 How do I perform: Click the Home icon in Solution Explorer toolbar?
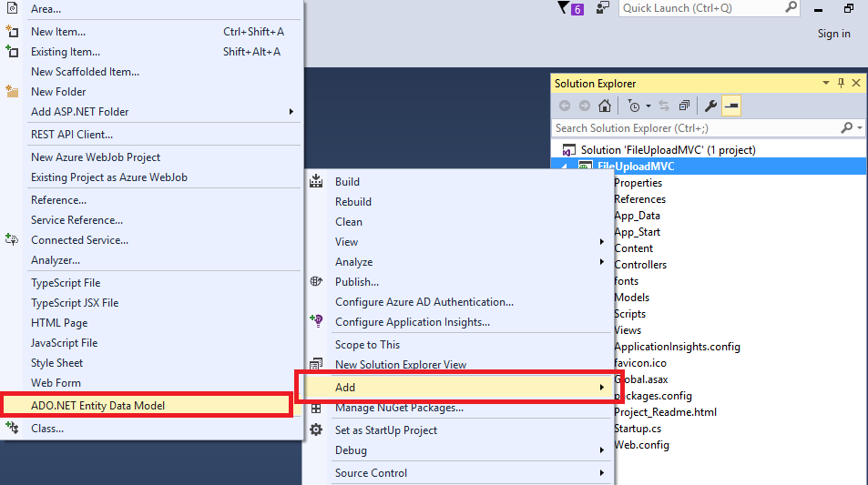point(605,106)
